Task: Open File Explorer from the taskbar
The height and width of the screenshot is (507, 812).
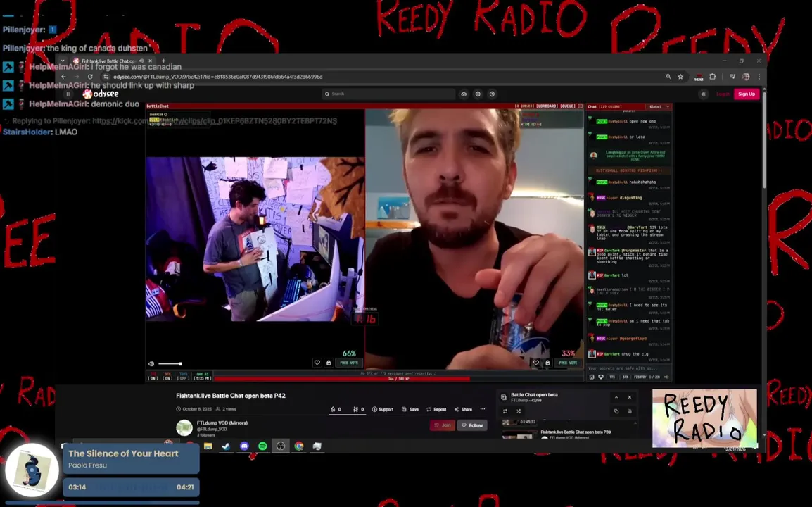Action: [208, 446]
